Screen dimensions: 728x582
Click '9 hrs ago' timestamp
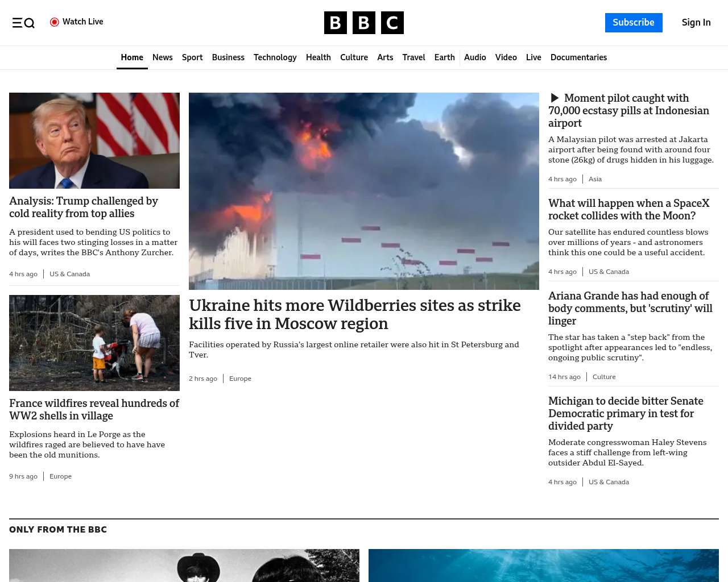[23, 476]
